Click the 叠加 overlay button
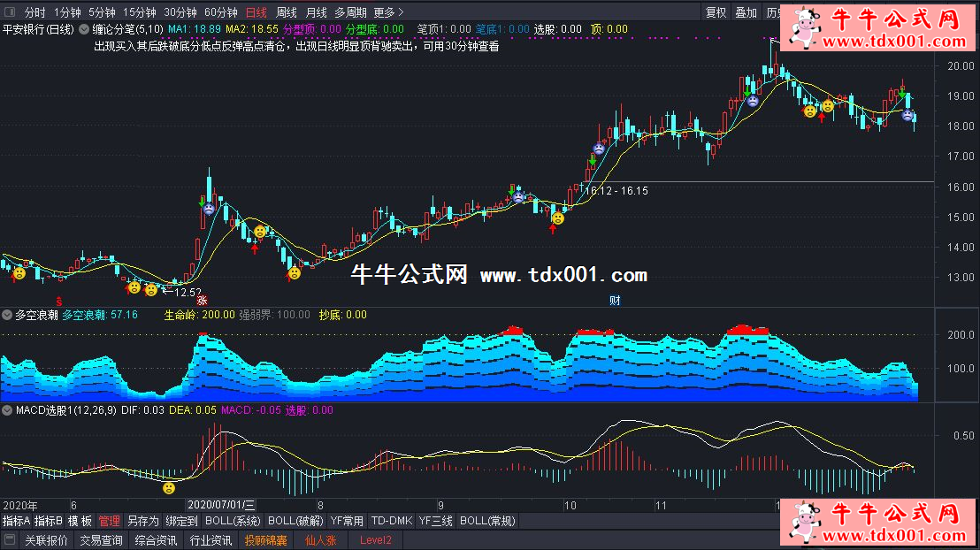 coord(746,12)
